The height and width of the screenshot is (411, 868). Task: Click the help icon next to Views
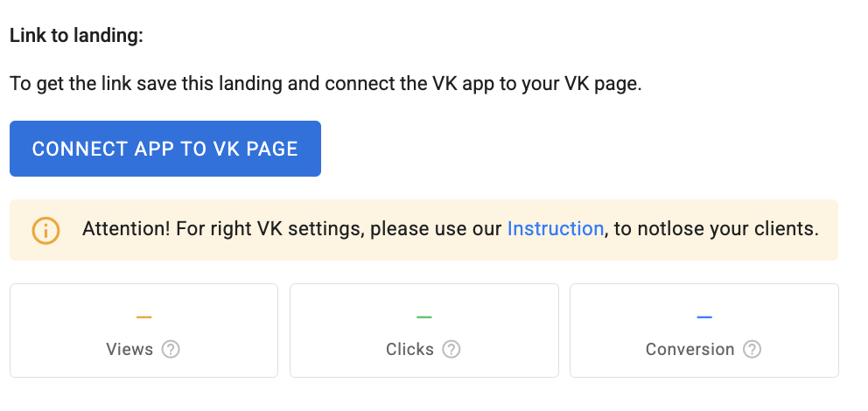[171, 350]
